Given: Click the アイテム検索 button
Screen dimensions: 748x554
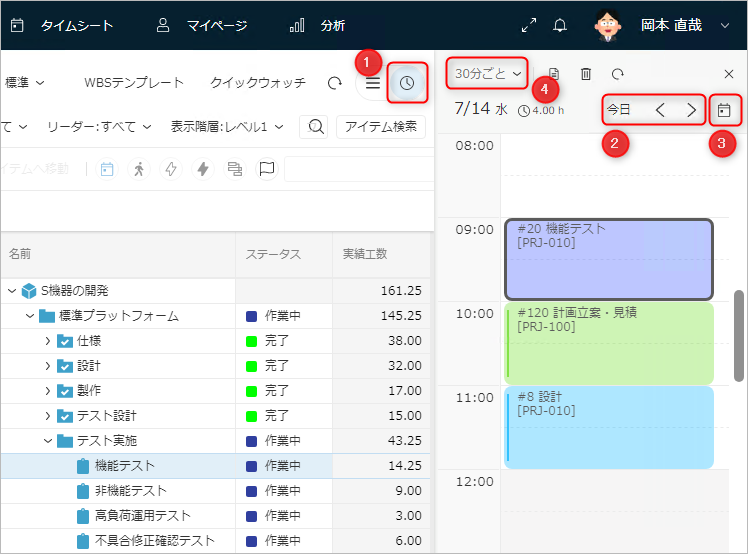Looking at the screenshot, I should tap(380, 126).
